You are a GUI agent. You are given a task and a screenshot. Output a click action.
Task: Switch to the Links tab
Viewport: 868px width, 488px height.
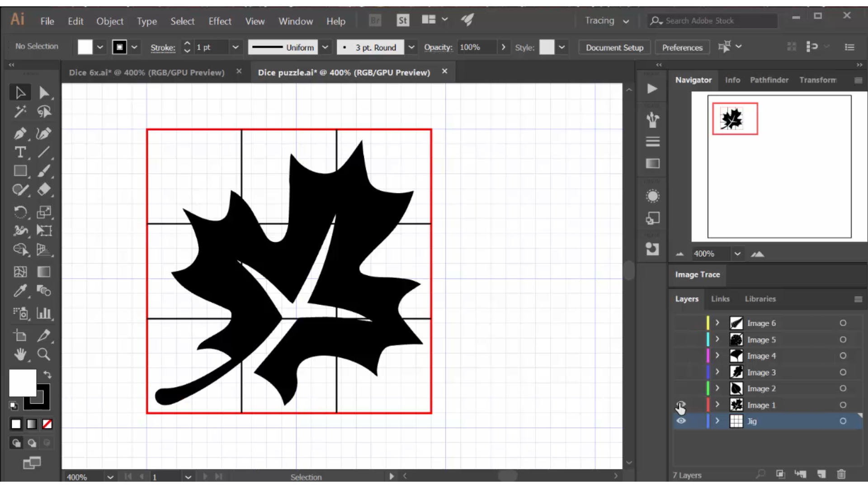721,299
